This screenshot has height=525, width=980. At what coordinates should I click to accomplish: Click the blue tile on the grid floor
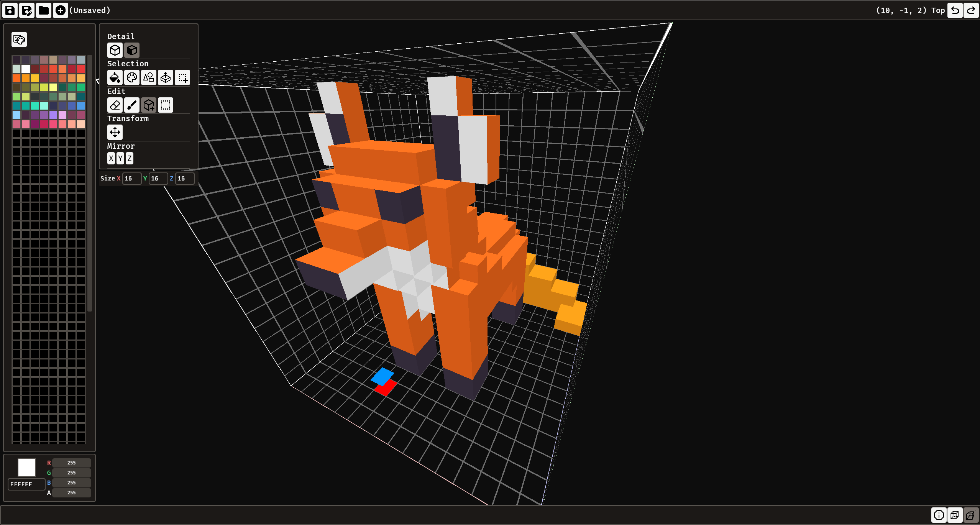(382, 376)
